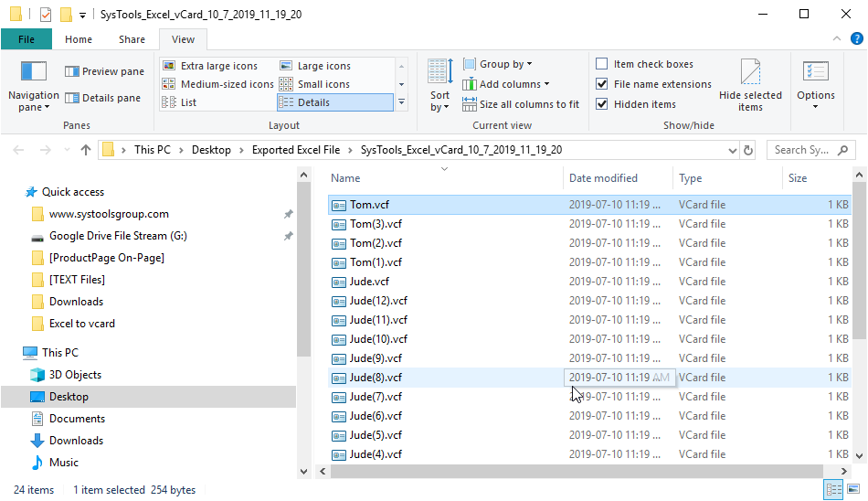Unpin www.systoolsgroup.com from Quick access

[x=289, y=214]
